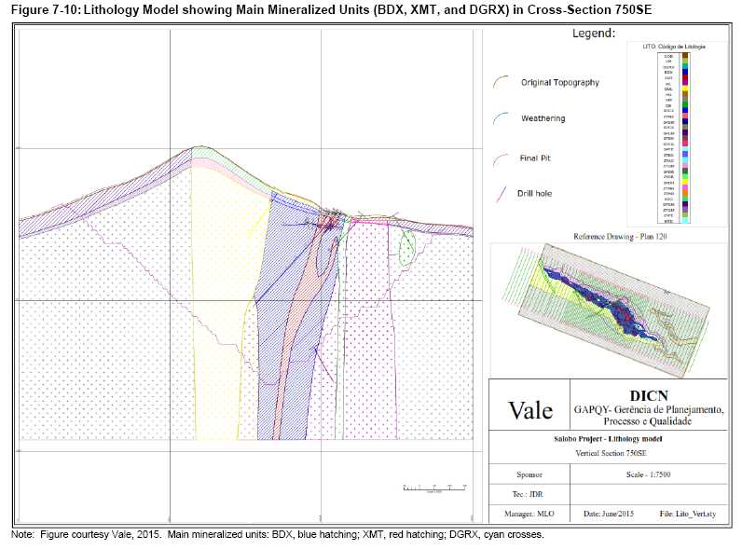Select the 'Weathering' legend label
Viewport: 756px width, 550px height.
pos(543,118)
